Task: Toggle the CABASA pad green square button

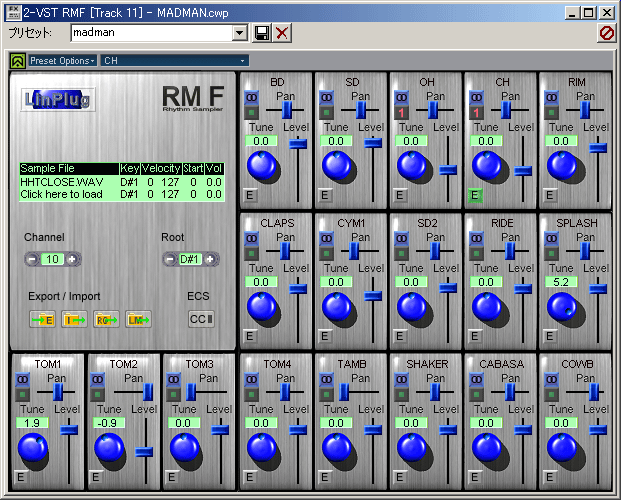Action: point(476,395)
